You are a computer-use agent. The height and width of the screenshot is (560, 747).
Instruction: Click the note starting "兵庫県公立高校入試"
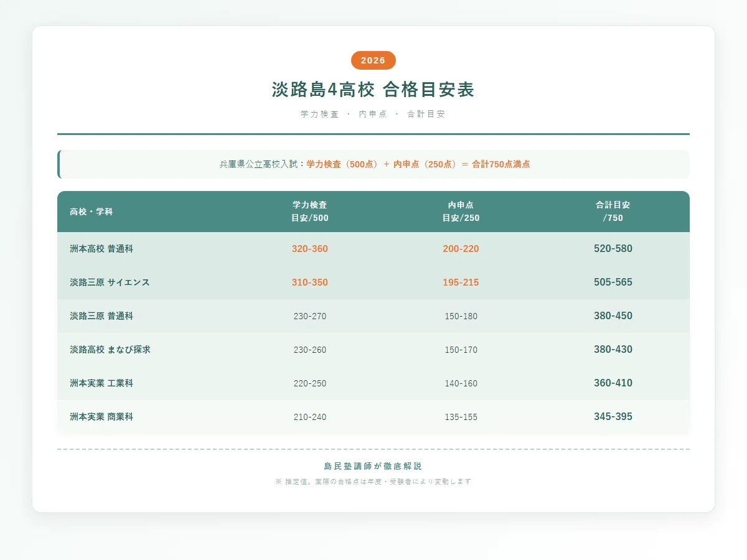[374, 164]
